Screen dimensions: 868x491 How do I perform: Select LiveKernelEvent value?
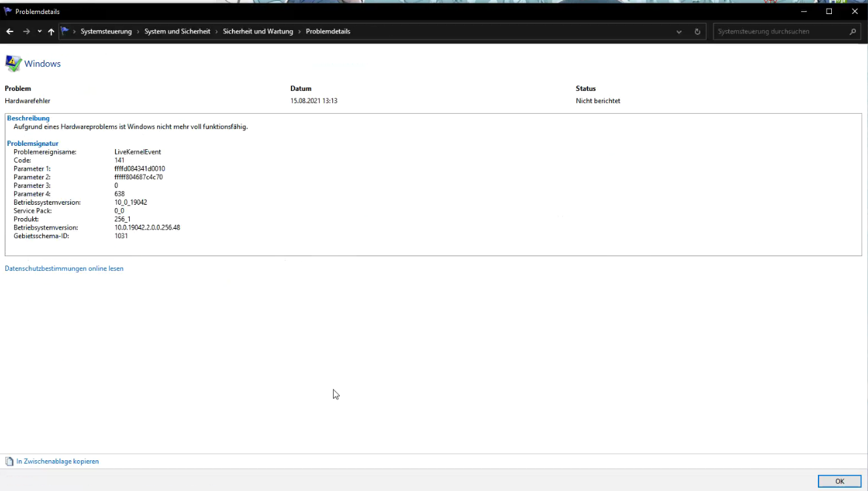click(138, 152)
